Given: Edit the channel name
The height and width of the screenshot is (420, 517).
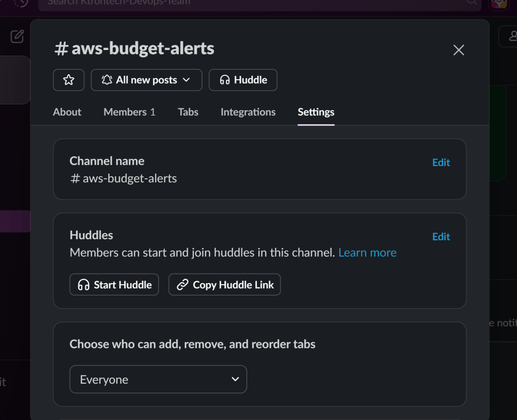Looking at the screenshot, I should [441, 163].
